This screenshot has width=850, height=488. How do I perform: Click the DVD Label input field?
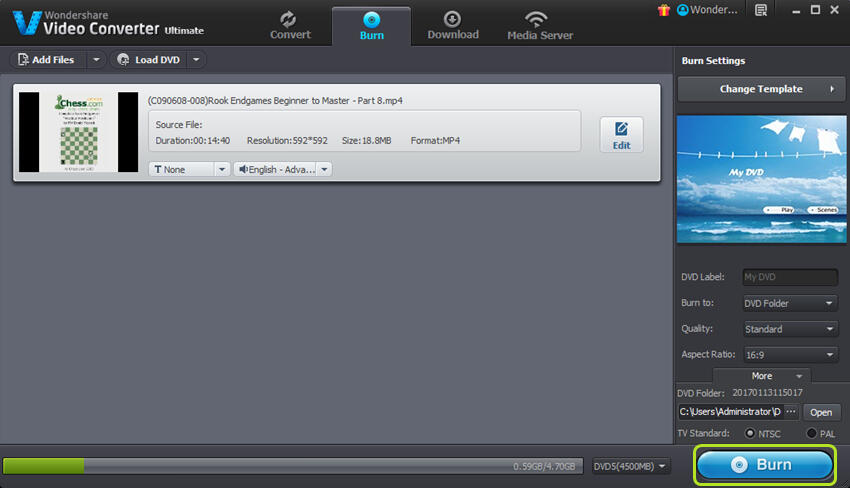790,277
